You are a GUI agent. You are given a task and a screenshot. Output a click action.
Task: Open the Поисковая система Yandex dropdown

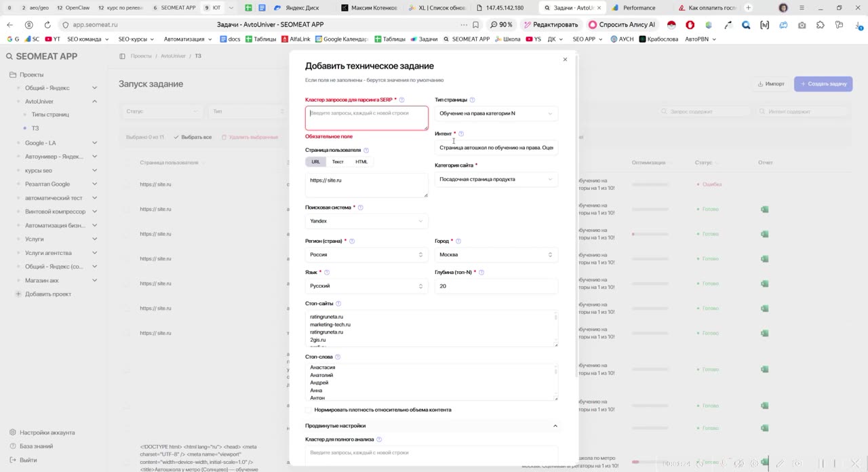367,221
